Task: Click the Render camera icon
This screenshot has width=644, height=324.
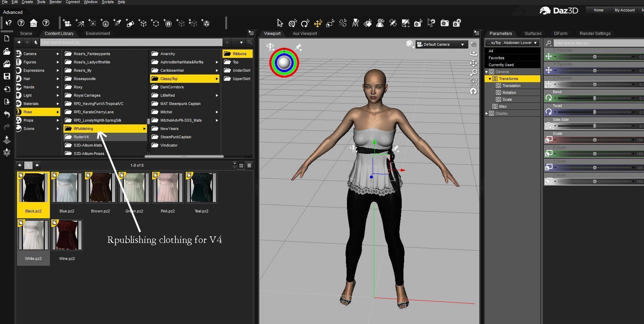Action: (444, 23)
